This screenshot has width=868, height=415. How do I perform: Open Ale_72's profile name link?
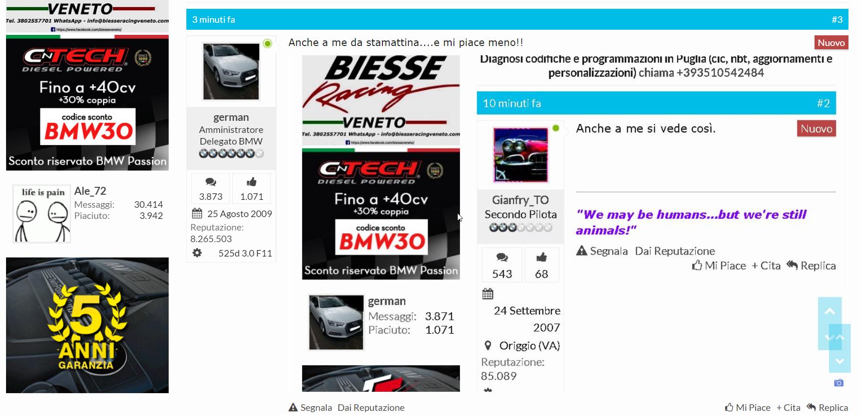pos(90,191)
